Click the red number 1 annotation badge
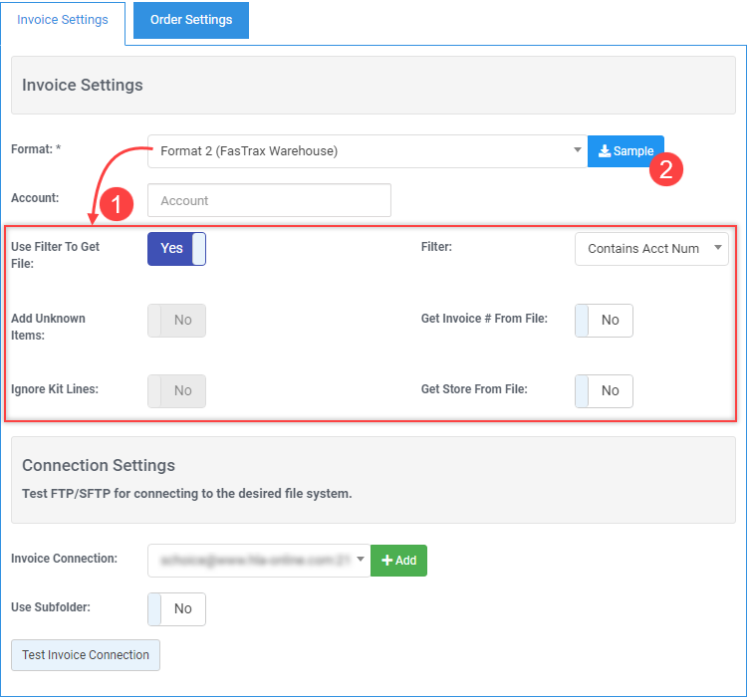The image size is (749, 700). point(117,205)
